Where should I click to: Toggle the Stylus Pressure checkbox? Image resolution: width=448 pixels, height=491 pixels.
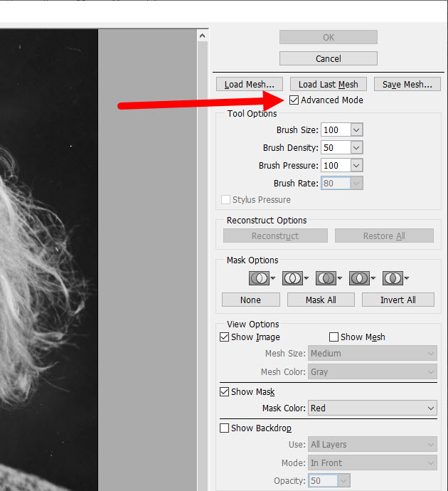tap(225, 200)
